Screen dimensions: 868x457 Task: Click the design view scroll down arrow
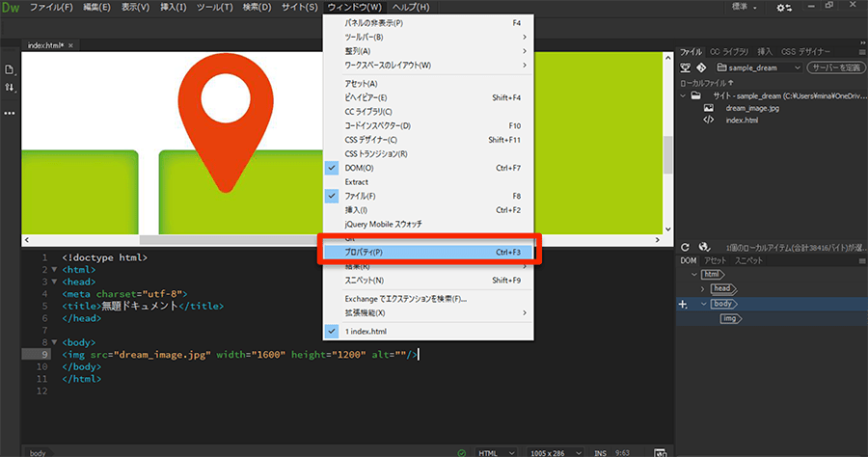[x=668, y=229]
